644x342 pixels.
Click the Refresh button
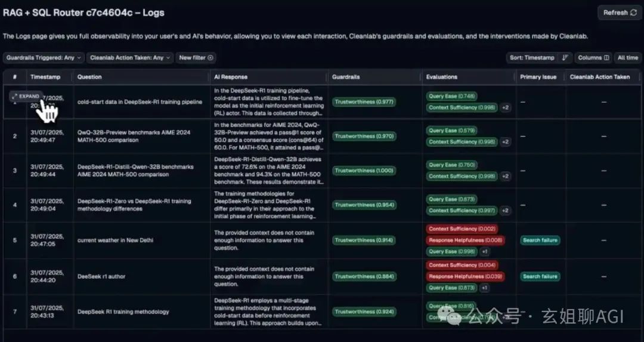[620, 13]
